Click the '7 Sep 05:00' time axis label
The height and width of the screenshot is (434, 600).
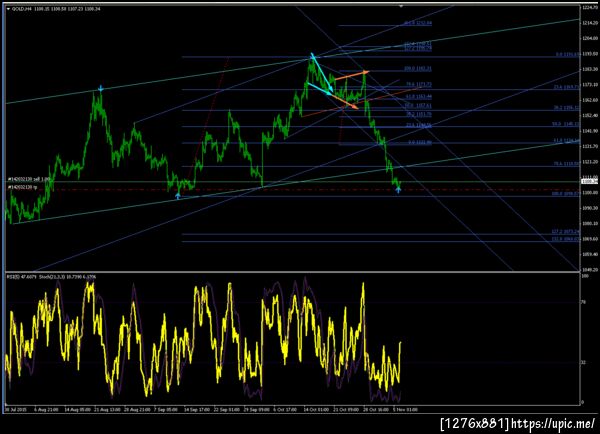(x=166, y=410)
